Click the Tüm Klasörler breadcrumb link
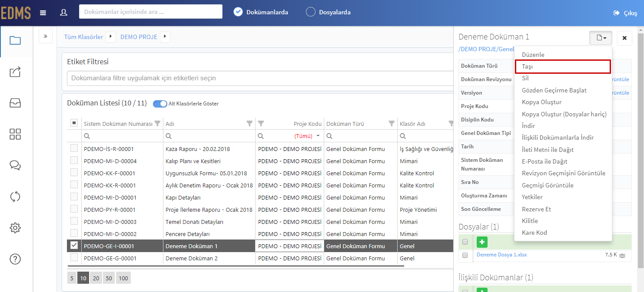644x292 pixels. click(84, 37)
